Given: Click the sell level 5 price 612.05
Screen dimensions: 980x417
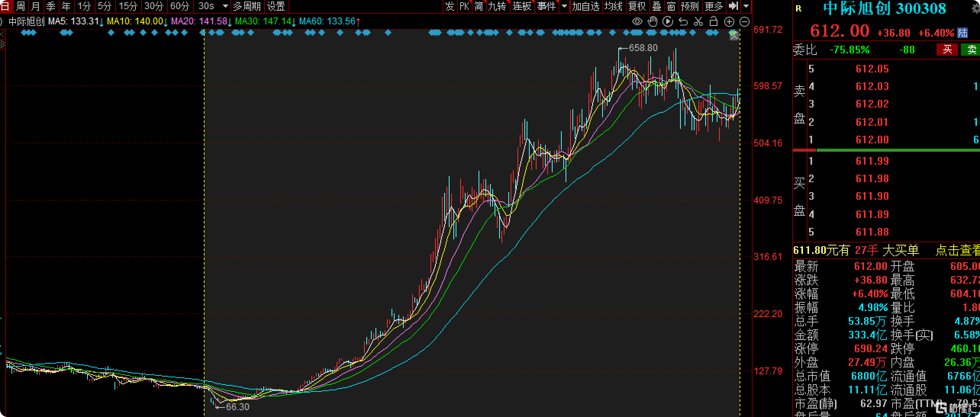Looking at the screenshot, I should point(872,69).
